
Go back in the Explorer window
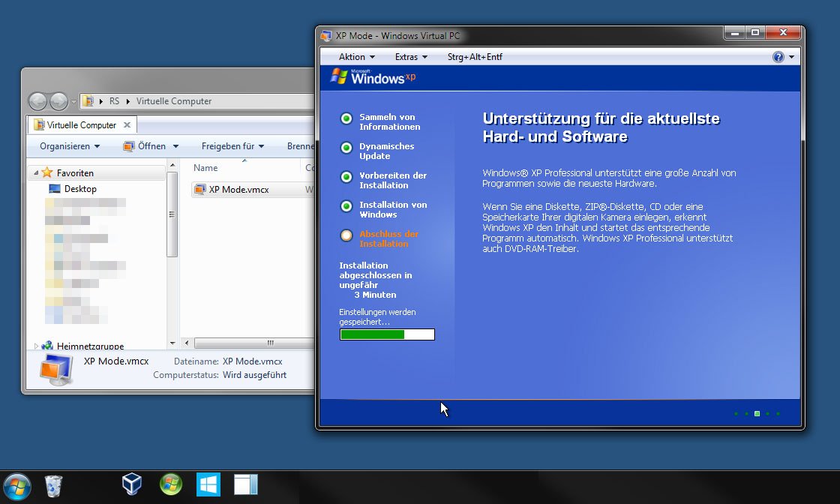(37, 100)
